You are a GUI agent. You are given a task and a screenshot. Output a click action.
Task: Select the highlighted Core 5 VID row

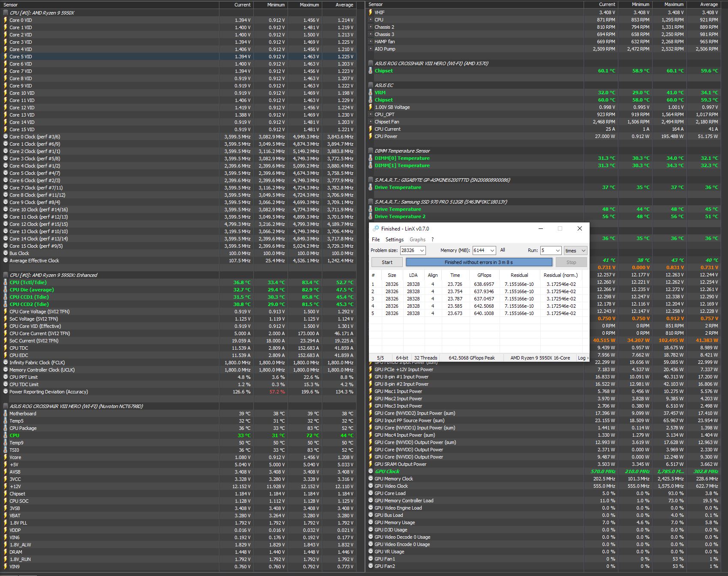(x=178, y=57)
